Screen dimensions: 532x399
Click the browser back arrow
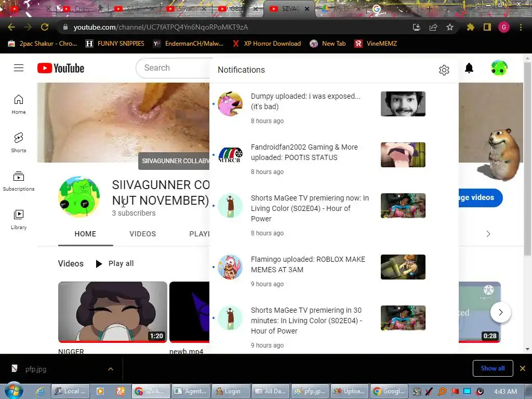pyautogui.click(x=11, y=27)
